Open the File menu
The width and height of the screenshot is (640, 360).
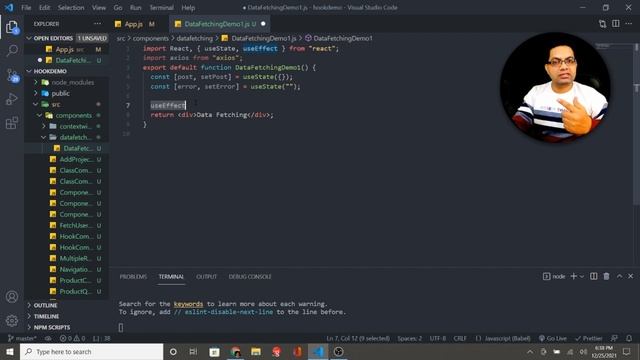click(x=26, y=7)
